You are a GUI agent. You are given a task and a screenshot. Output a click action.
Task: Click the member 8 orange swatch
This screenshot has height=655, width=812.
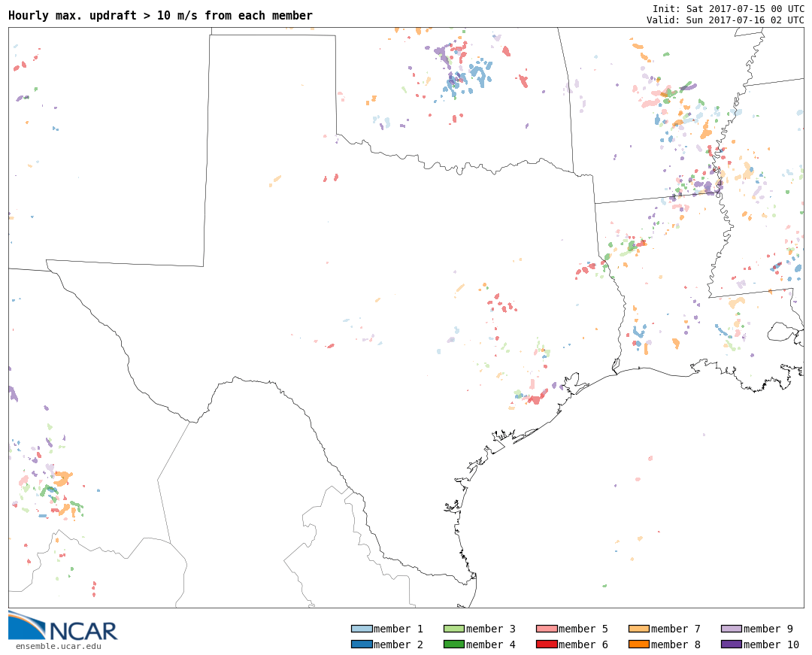639,644
